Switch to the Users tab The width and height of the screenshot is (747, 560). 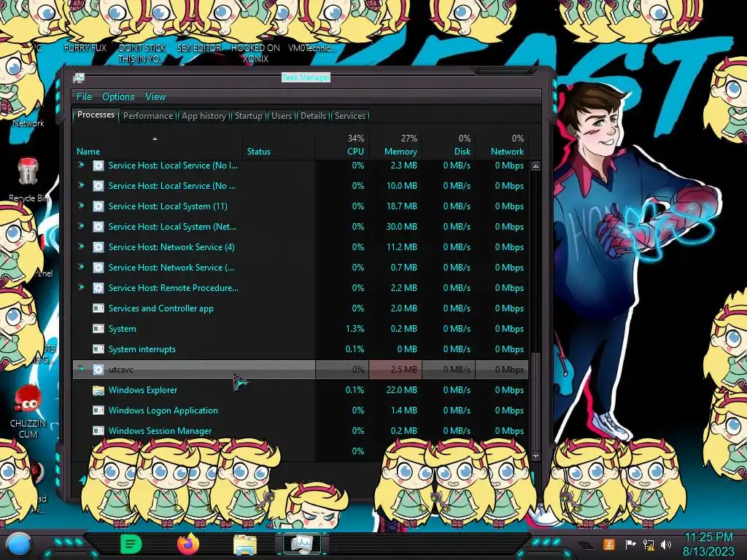282,116
